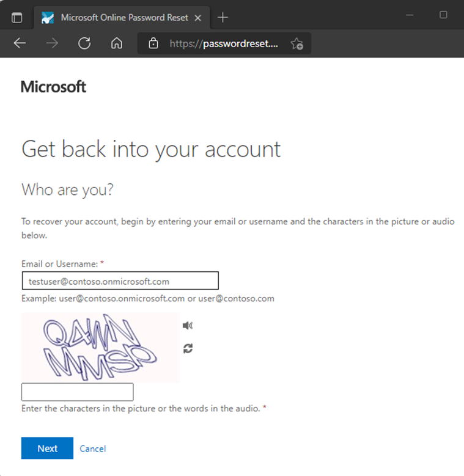Refresh the CAPTCHA image
Screen dimensions: 464x476
tap(188, 348)
